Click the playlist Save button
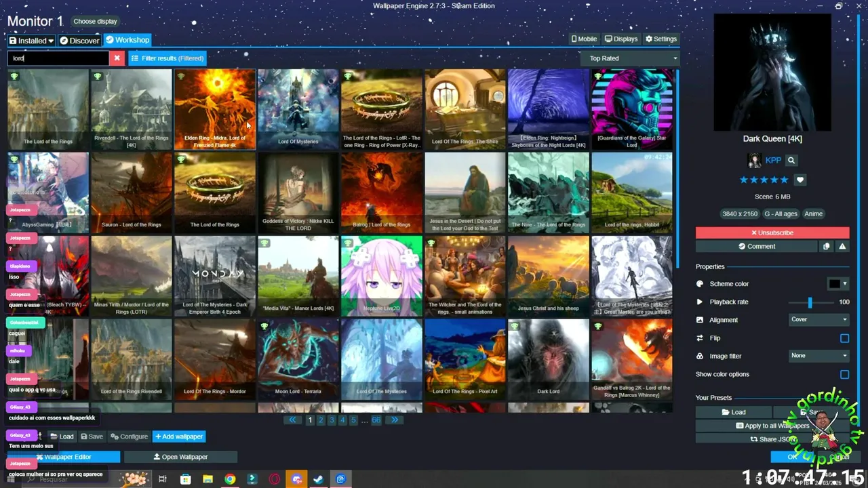This screenshot has height=488, width=868. [x=92, y=436]
